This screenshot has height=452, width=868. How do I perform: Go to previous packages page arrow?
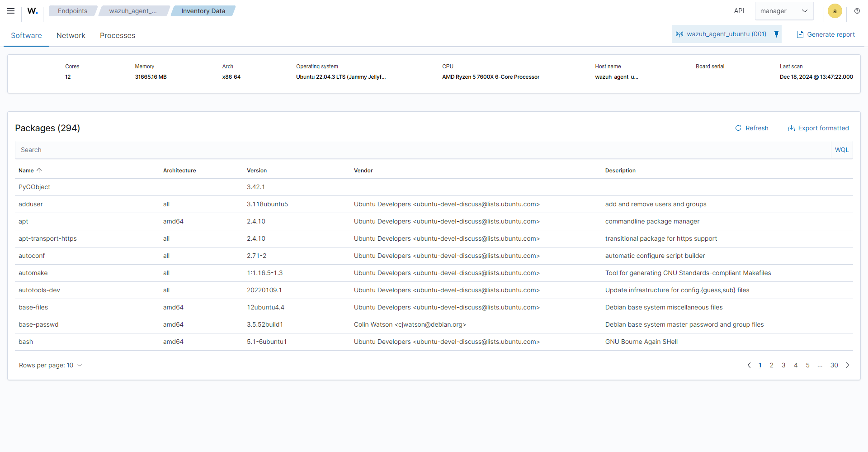tap(749, 365)
